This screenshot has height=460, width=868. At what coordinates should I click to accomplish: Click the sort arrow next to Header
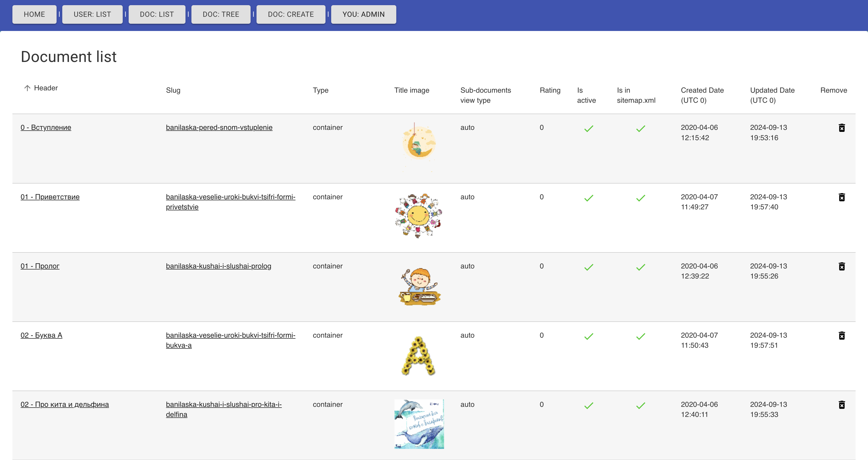point(27,88)
